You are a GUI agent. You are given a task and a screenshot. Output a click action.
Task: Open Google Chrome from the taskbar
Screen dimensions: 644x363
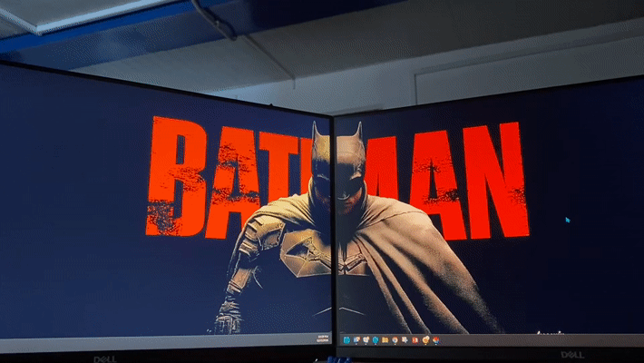[x=395, y=340]
